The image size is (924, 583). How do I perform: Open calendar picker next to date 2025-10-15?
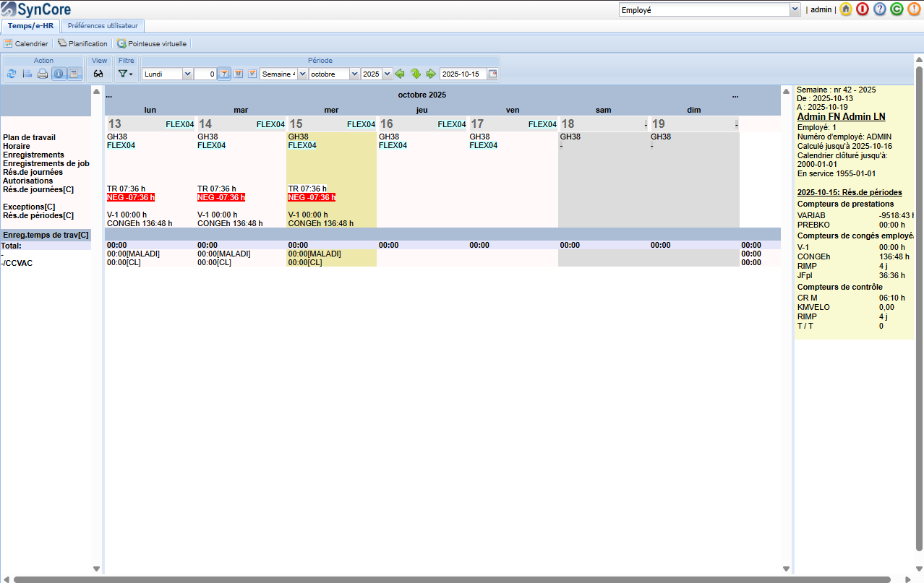coord(492,74)
